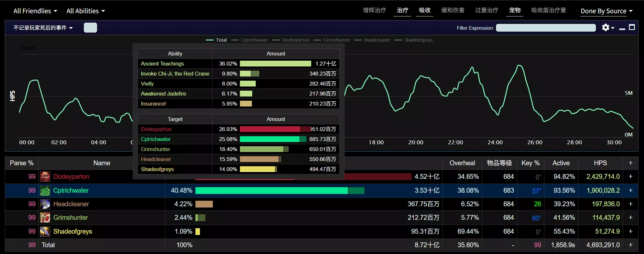
Task: Click Grimshunter's class icon
Action: 45,218
